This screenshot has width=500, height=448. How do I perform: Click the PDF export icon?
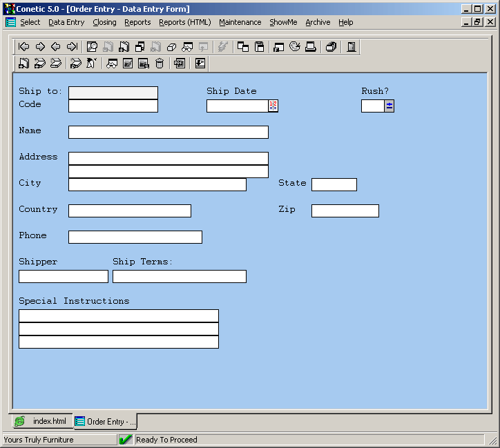pos(180,64)
